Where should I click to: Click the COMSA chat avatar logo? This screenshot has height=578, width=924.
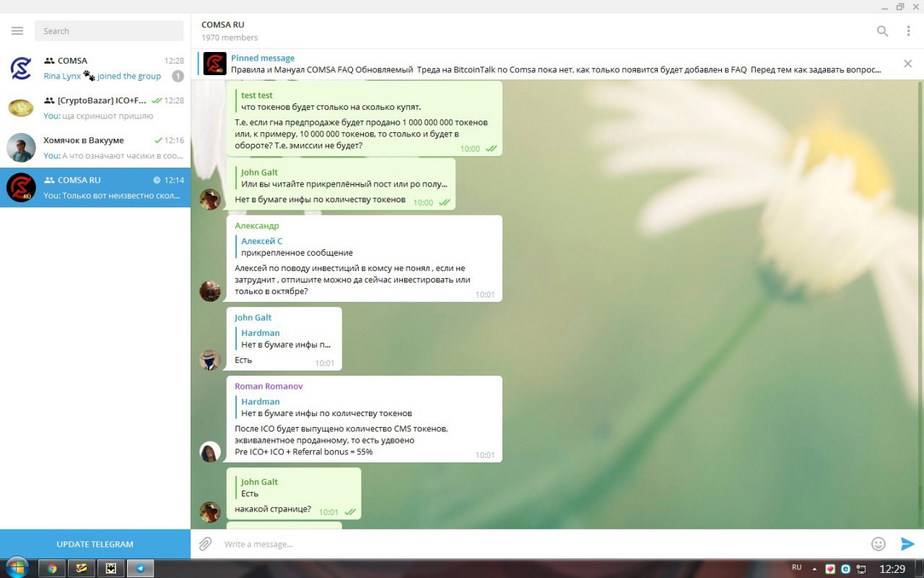pos(21,69)
